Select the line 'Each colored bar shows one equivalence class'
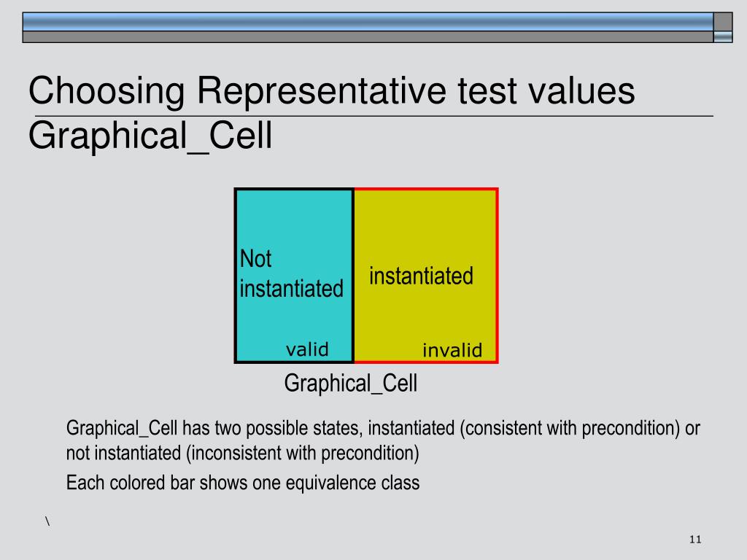Screen dimensions: 747x560 (x=243, y=483)
